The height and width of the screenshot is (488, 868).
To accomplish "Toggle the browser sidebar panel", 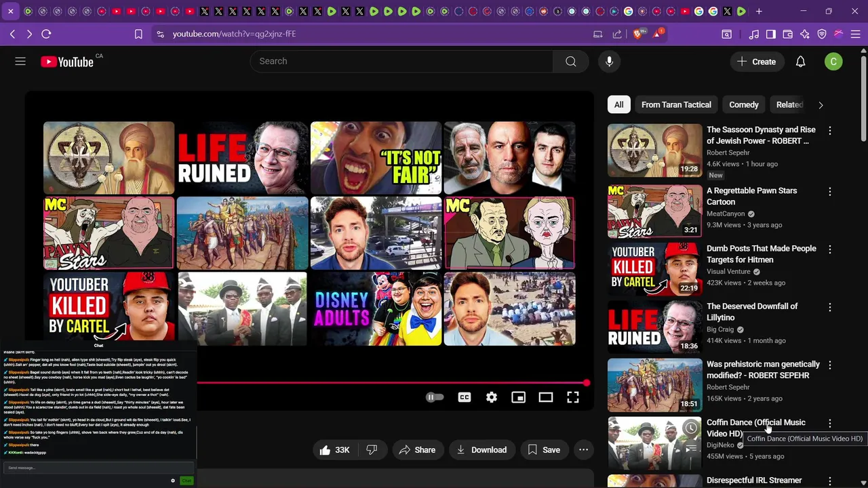I will (771, 34).
